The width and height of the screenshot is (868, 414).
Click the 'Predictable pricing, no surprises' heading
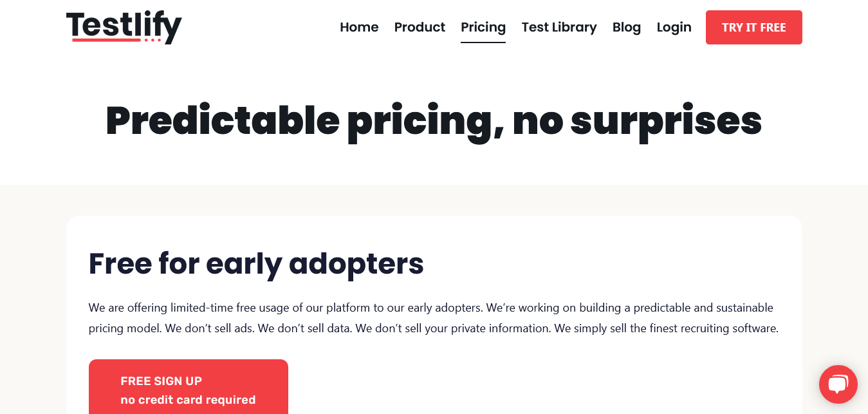coord(433,121)
